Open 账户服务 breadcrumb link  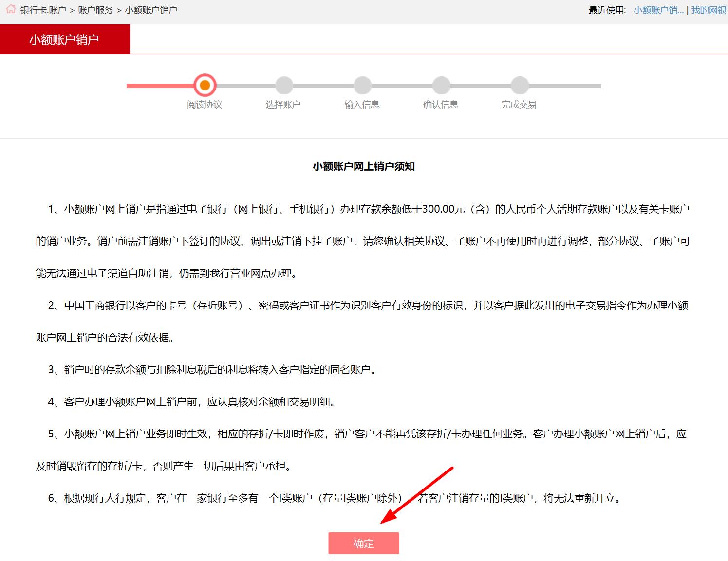tap(95, 10)
